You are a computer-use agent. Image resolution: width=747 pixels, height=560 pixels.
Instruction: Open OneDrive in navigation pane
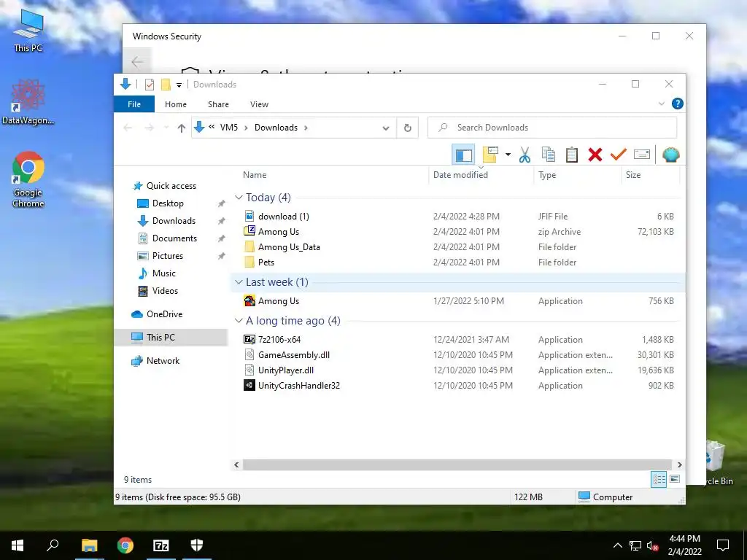pos(164,314)
